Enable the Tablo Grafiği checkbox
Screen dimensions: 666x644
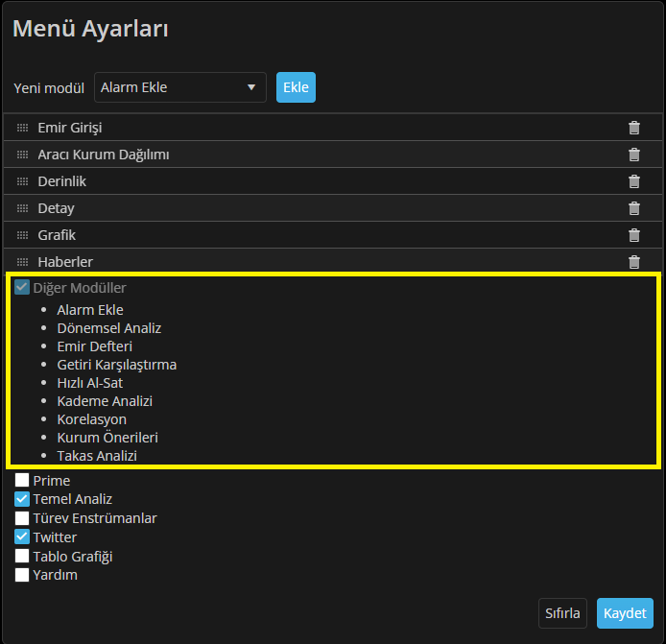tap(22, 556)
